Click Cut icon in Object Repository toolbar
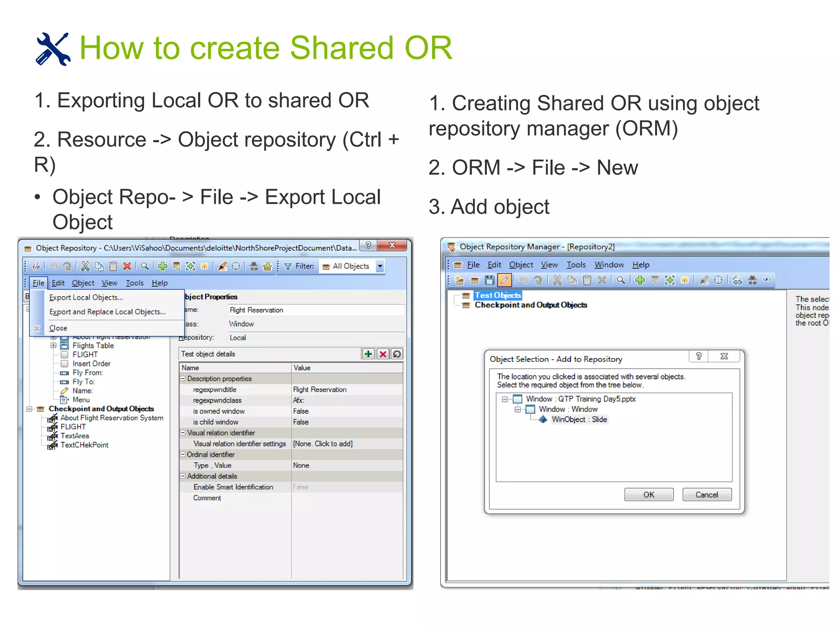The width and height of the screenshot is (840, 630). pos(85,266)
